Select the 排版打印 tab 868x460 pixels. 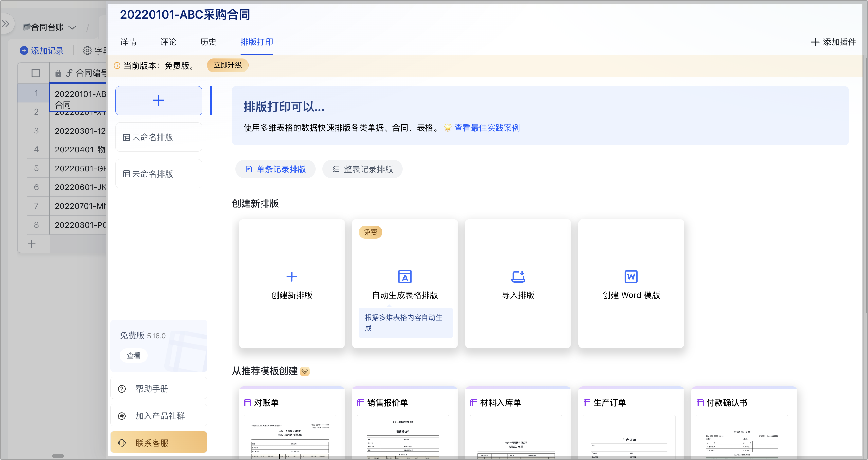(257, 42)
